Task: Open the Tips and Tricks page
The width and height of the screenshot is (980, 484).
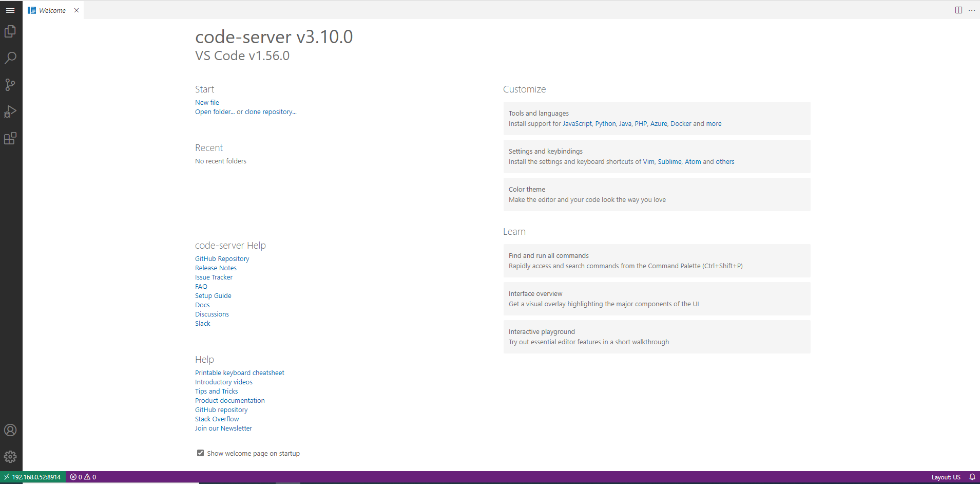Action: pos(216,391)
